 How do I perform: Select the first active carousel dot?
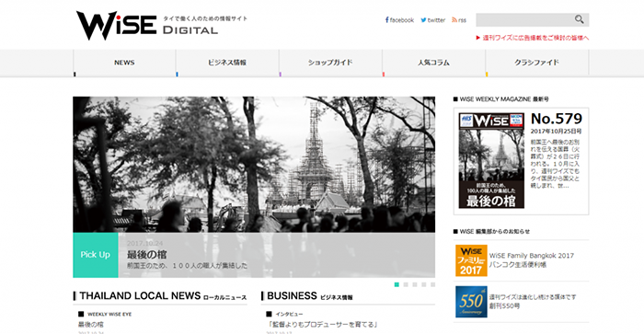coord(397,284)
